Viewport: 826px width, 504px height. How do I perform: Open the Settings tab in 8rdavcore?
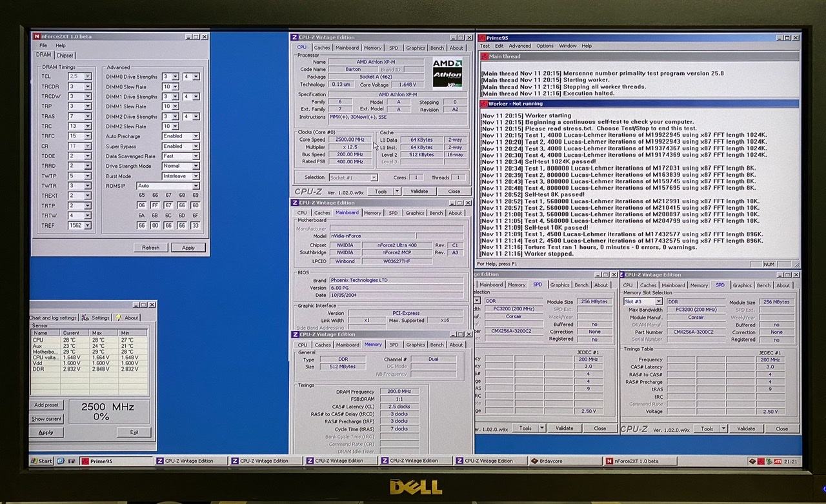click(x=96, y=318)
